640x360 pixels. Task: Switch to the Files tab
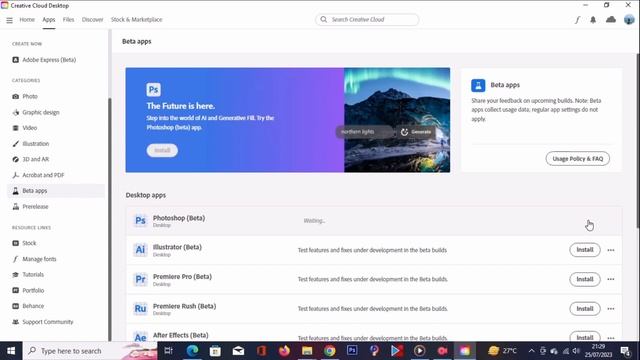tap(68, 20)
